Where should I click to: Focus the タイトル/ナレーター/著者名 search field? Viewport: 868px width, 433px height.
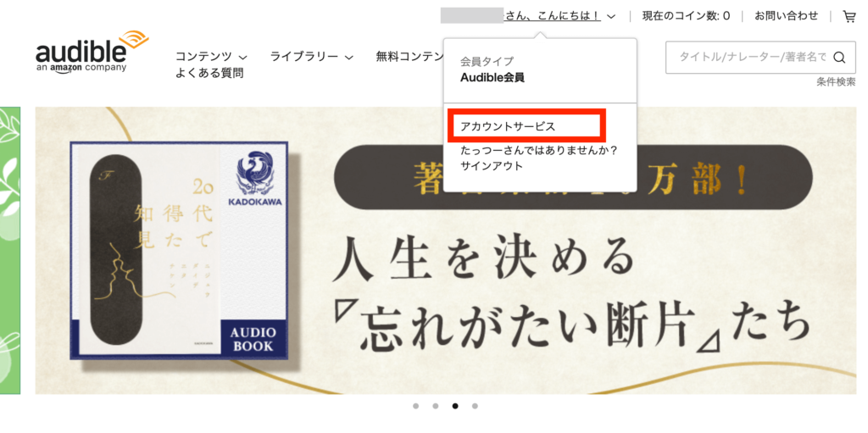point(753,57)
